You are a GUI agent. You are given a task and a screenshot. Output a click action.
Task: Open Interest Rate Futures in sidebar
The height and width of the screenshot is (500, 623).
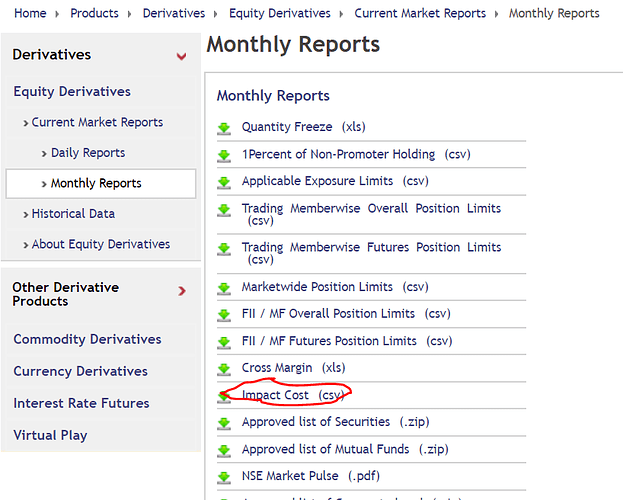(81, 403)
